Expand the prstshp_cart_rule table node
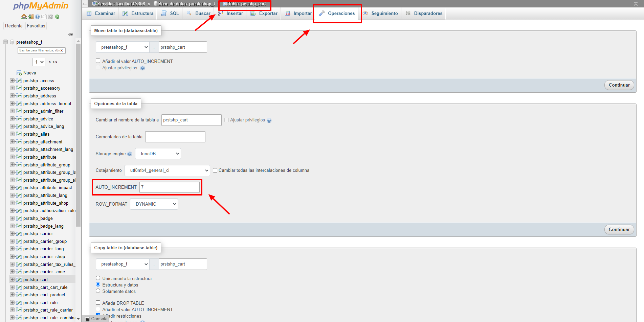This screenshot has height=322, width=644. click(12, 302)
